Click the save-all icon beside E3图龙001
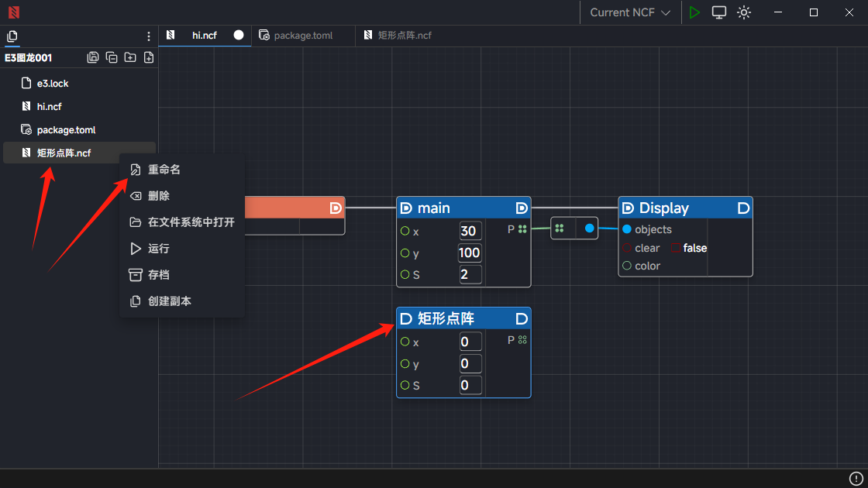Image resolution: width=868 pixels, height=488 pixels. [x=93, y=57]
